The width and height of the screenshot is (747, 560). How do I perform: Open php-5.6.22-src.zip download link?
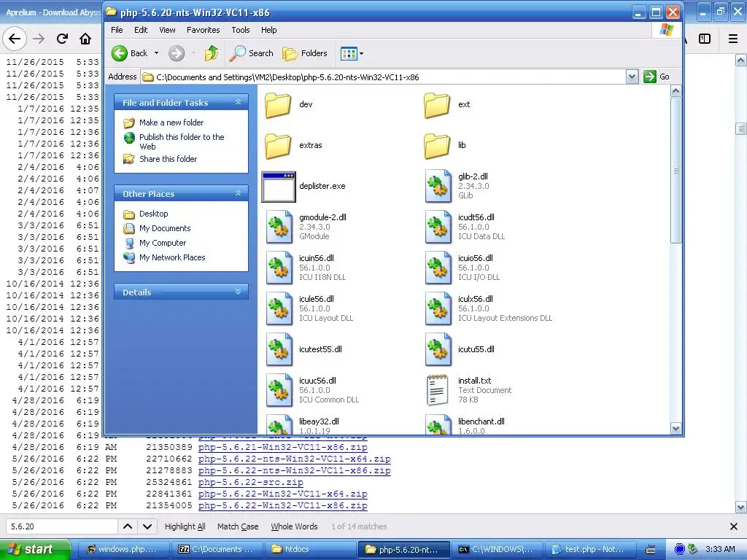click(251, 483)
